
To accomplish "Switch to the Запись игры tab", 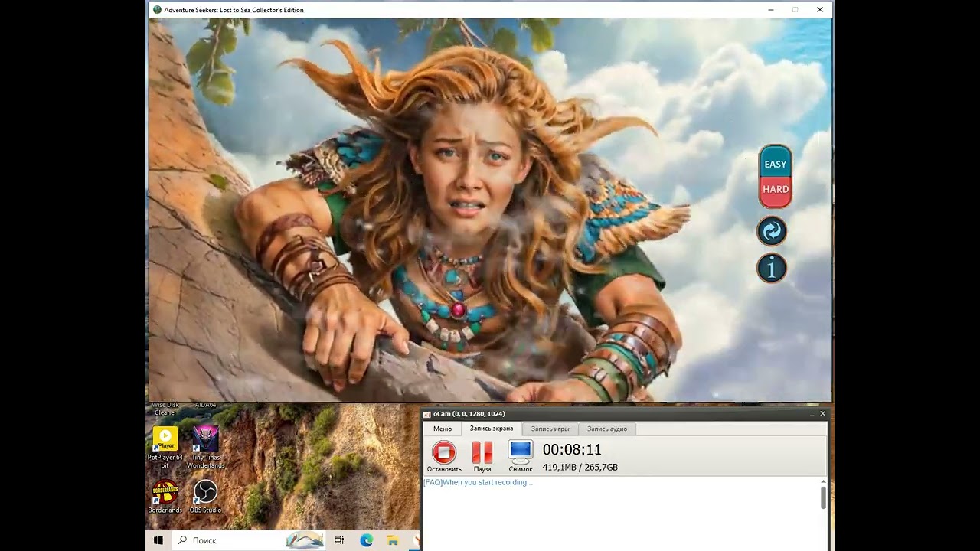I will [x=550, y=429].
